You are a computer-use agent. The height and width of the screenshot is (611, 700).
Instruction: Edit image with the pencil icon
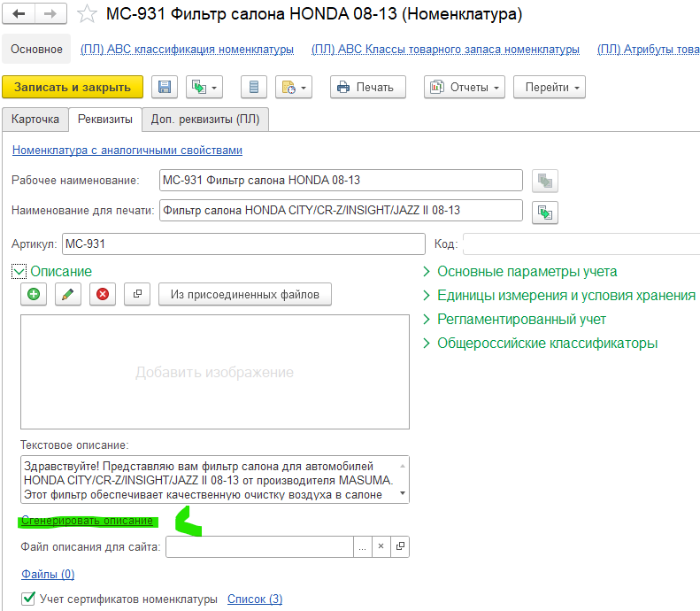pyautogui.click(x=68, y=294)
